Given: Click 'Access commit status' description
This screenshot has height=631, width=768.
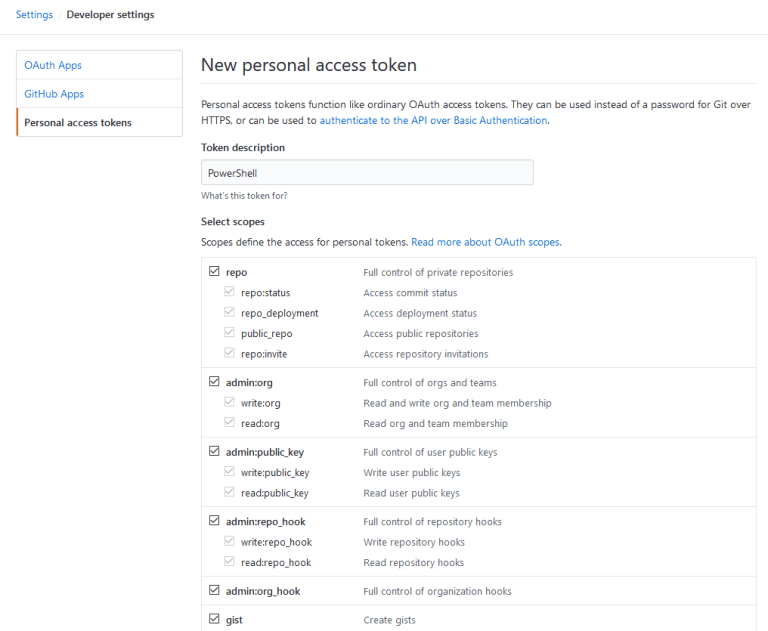Looking at the screenshot, I should [410, 293].
